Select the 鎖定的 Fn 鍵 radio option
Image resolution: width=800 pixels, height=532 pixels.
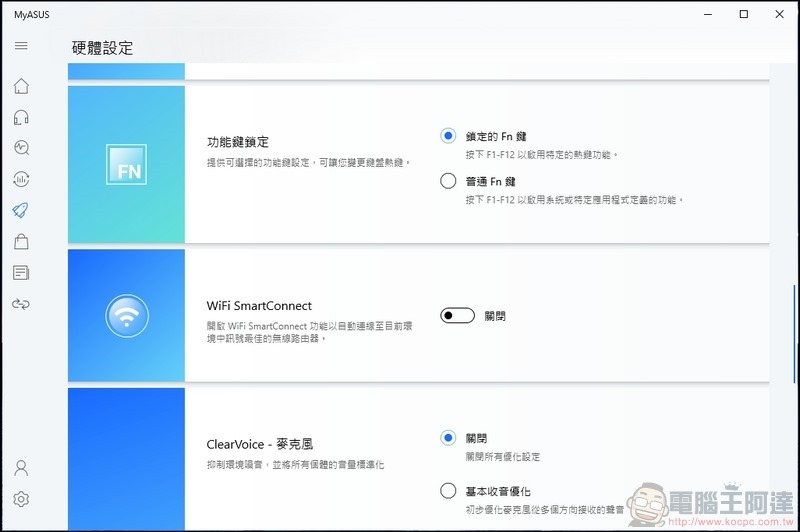coord(448,136)
